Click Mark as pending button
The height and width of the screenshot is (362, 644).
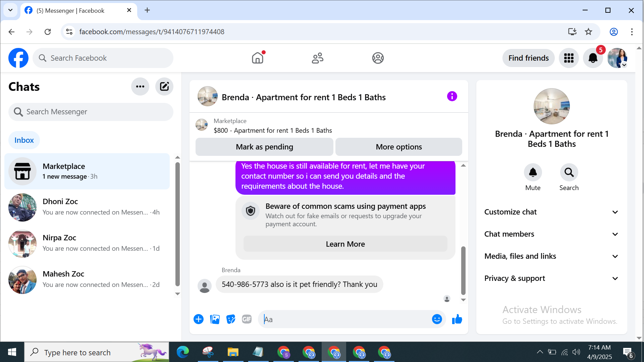click(x=264, y=147)
